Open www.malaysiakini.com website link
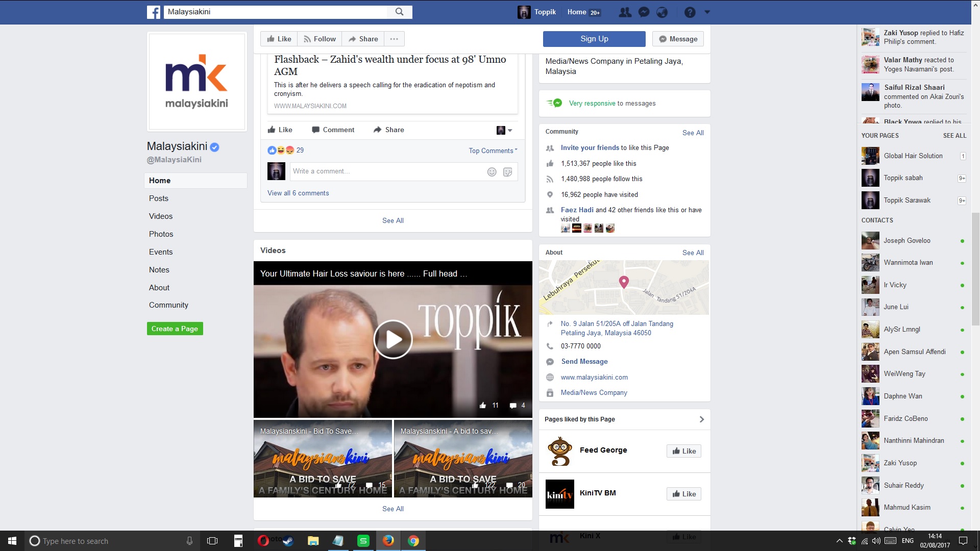The image size is (980, 551). click(x=594, y=377)
